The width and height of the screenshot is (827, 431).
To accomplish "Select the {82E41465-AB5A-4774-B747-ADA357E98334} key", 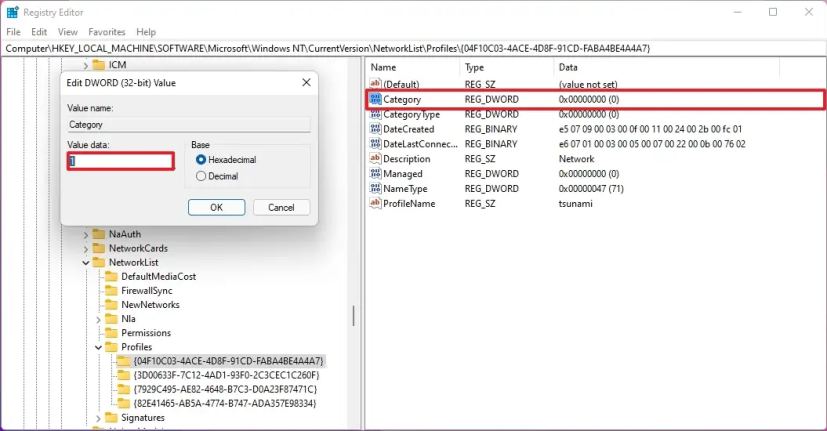I will (x=225, y=404).
